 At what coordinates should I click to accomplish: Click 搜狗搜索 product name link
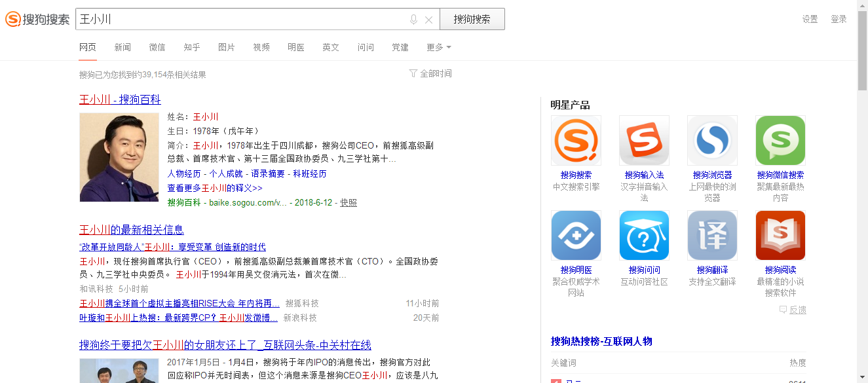click(576, 175)
